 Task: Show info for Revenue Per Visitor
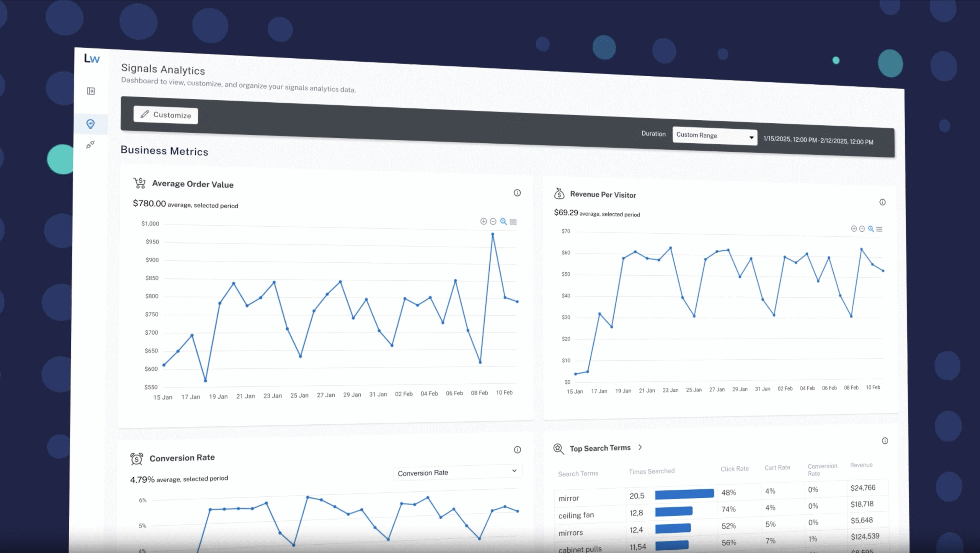[x=882, y=202]
